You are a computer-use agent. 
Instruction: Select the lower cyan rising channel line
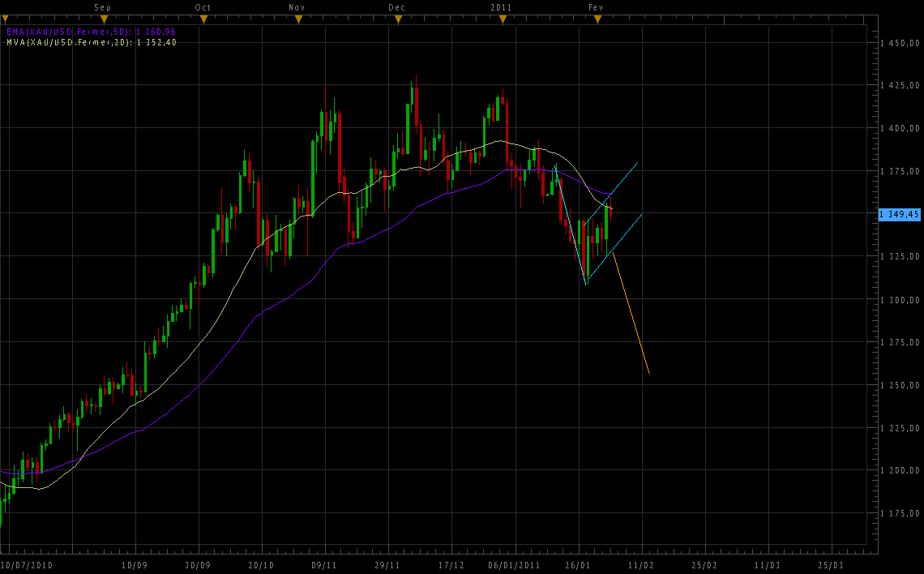point(614,246)
